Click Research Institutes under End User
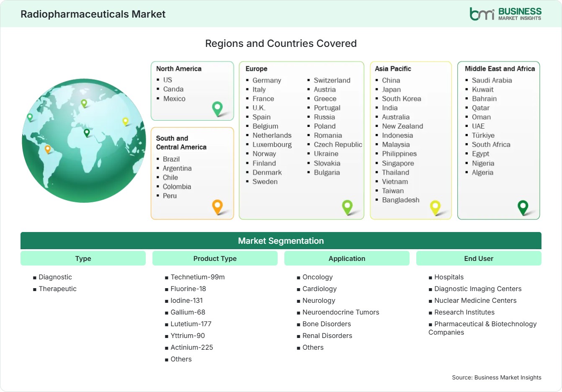Viewport: 562px width, 392px height. tap(464, 312)
